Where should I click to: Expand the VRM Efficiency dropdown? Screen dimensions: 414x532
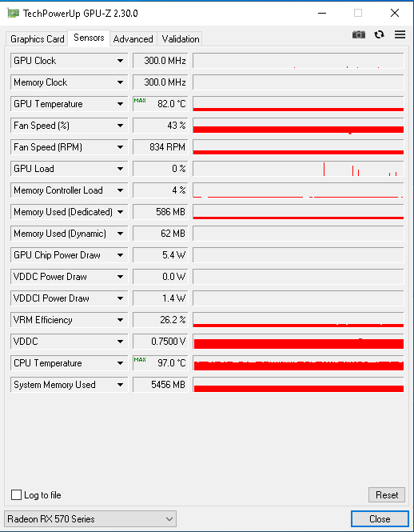120,320
